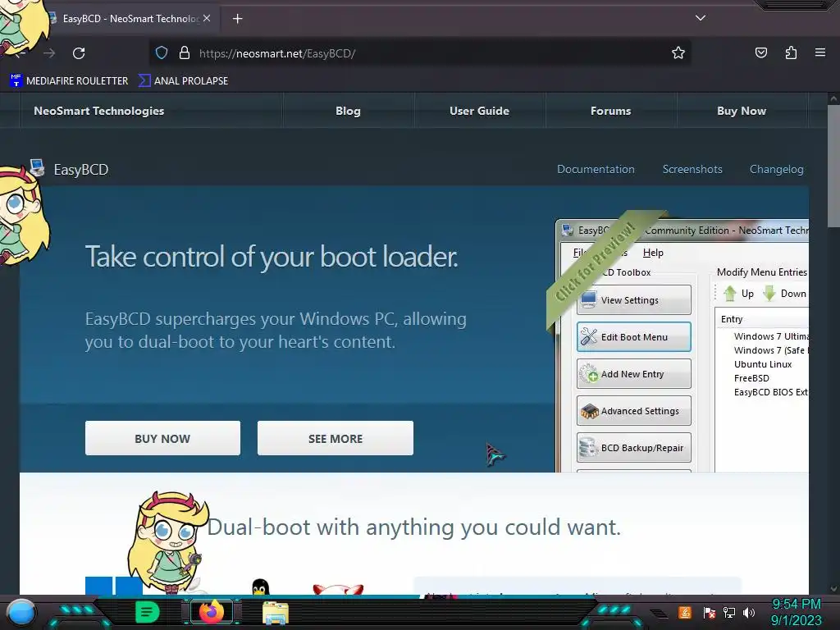Screen dimensions: 840x630
Task: Click the volume speaker tray icon
Action: click(x=749, y=612)
